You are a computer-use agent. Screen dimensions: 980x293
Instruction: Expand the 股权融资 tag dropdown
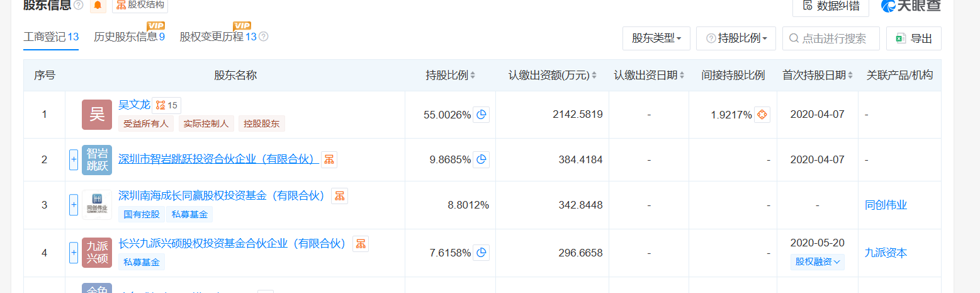click(x=818, y=262)
